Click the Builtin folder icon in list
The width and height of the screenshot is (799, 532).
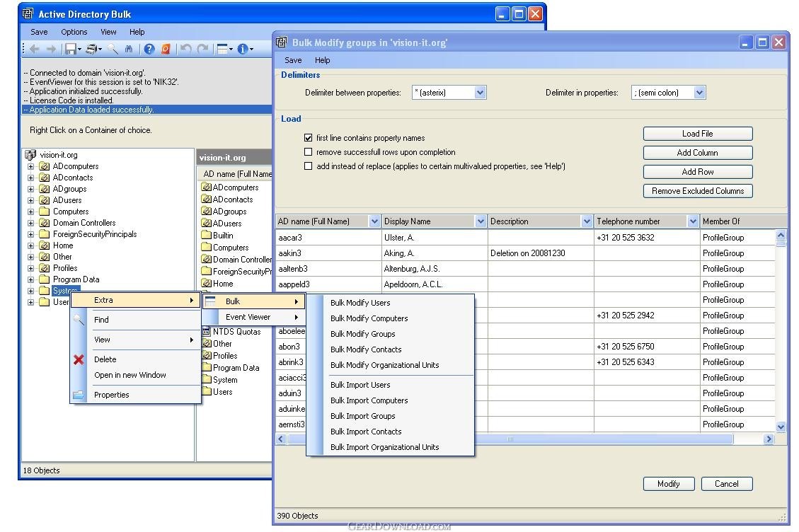[207, 236]
